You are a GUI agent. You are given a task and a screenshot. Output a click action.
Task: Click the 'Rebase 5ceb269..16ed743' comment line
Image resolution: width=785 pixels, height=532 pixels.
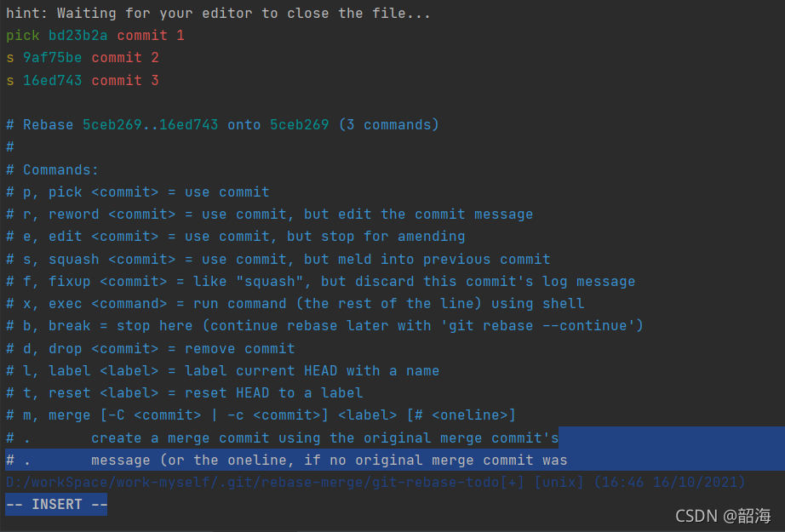(x=222, y=125)
